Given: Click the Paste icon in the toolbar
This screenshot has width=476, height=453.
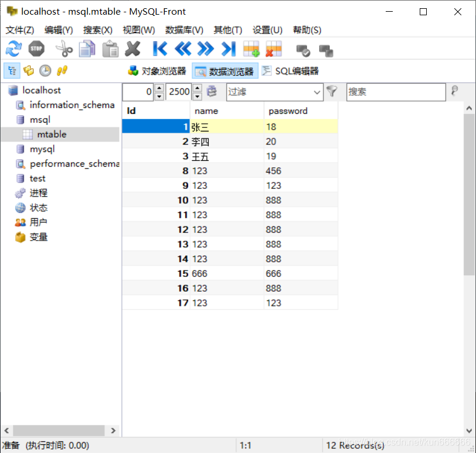Looking at the screenshot, I should [x=110, y=49].
